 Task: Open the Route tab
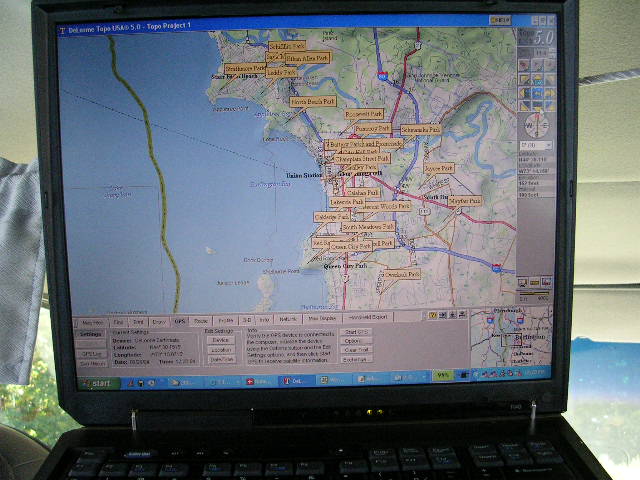[201, 322]
